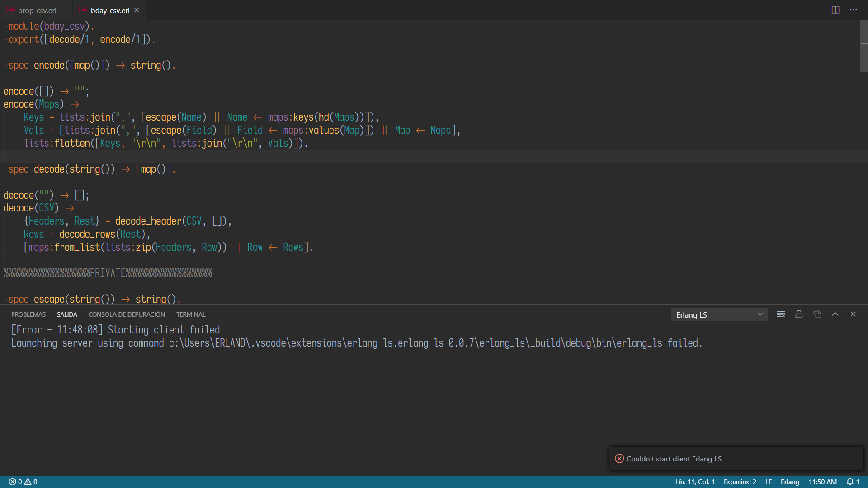This screenshot has width=868, height=488.
Task: Clear the output panel
Action: pyautogui.click(x=781, y=314)
